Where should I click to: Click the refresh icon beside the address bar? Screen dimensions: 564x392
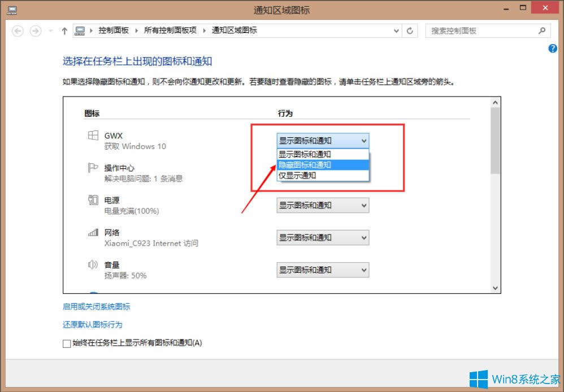410,31
